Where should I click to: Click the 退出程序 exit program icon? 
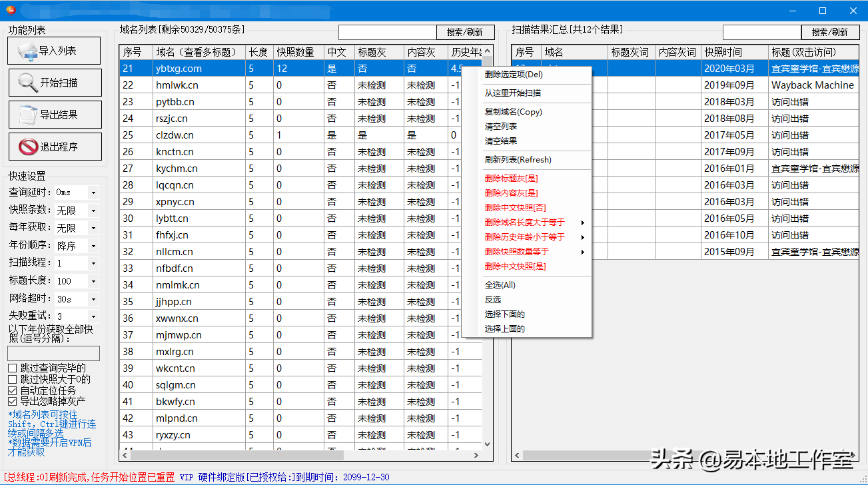tap(28, 147)
